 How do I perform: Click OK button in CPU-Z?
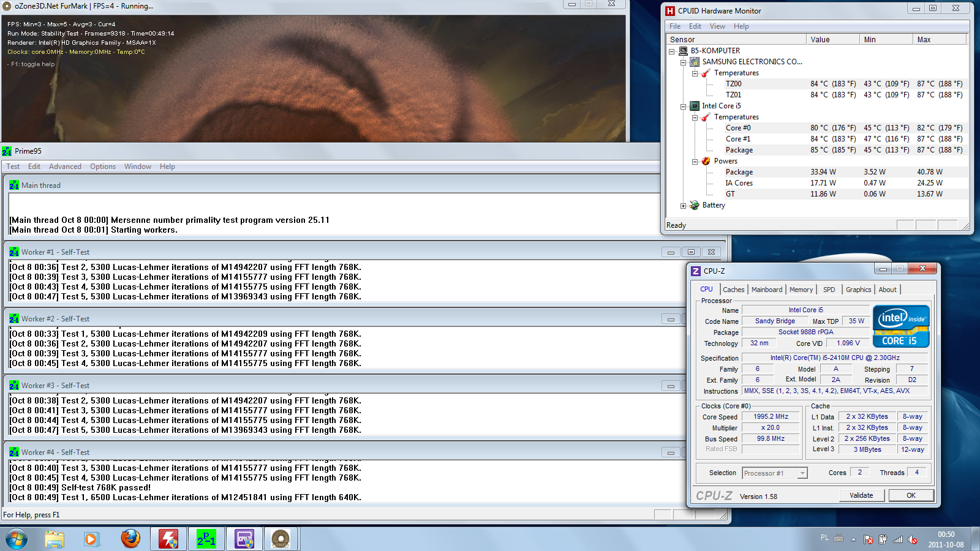911,495
